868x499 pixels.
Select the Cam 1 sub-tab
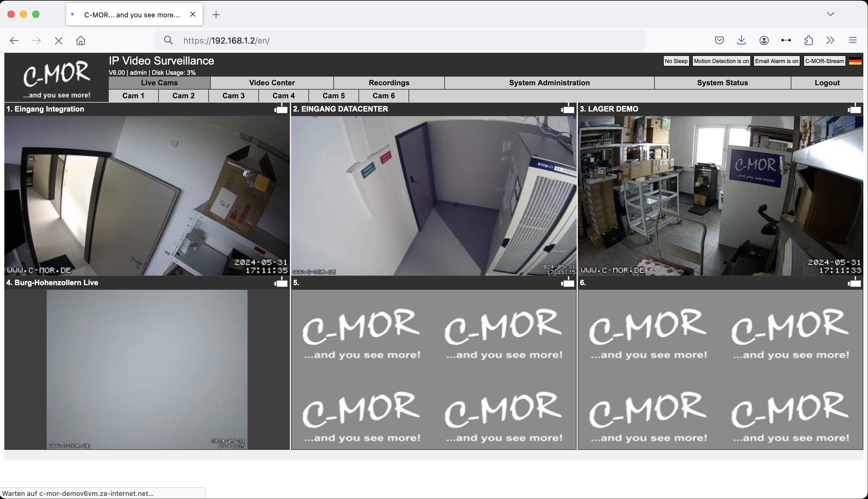click(133, 95)
